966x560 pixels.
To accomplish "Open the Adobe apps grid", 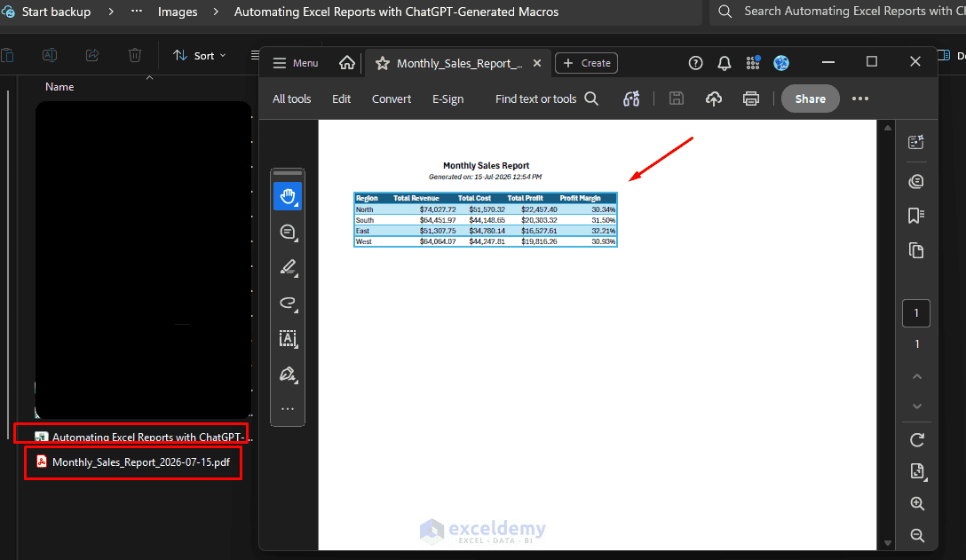I will point(753,63).
